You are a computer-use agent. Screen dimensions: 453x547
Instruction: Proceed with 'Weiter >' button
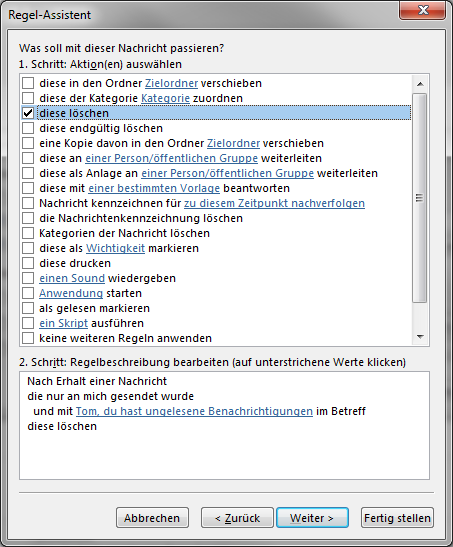(x=312, y=518)
